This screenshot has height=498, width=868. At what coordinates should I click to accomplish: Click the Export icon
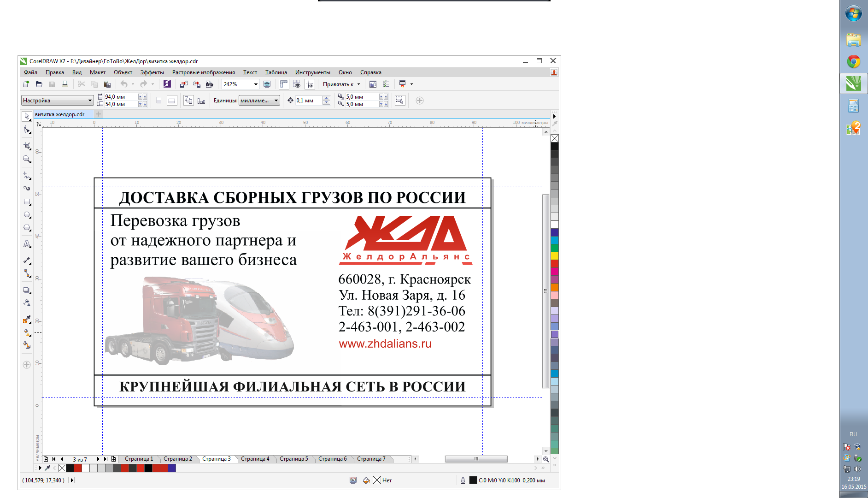point(197,84)
